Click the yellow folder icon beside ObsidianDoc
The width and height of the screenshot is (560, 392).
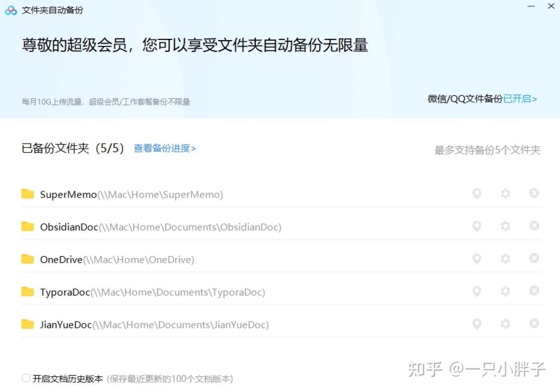(27, 226)
